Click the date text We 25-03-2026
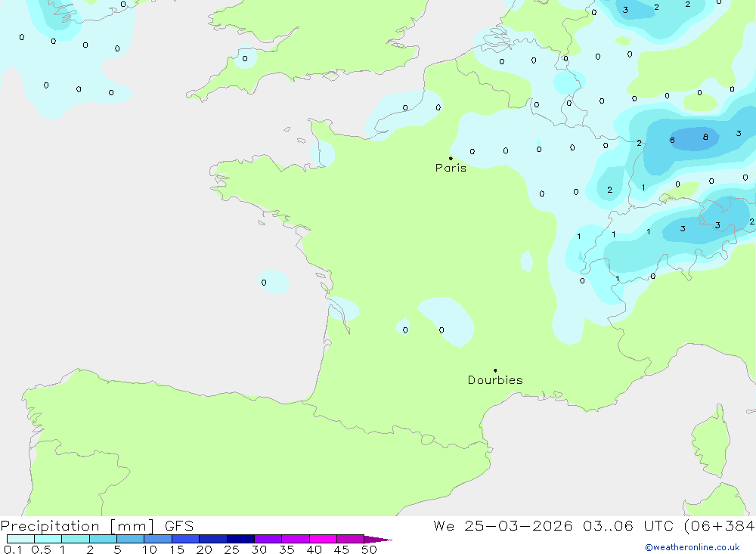756x554 pixels. [503, 525]
